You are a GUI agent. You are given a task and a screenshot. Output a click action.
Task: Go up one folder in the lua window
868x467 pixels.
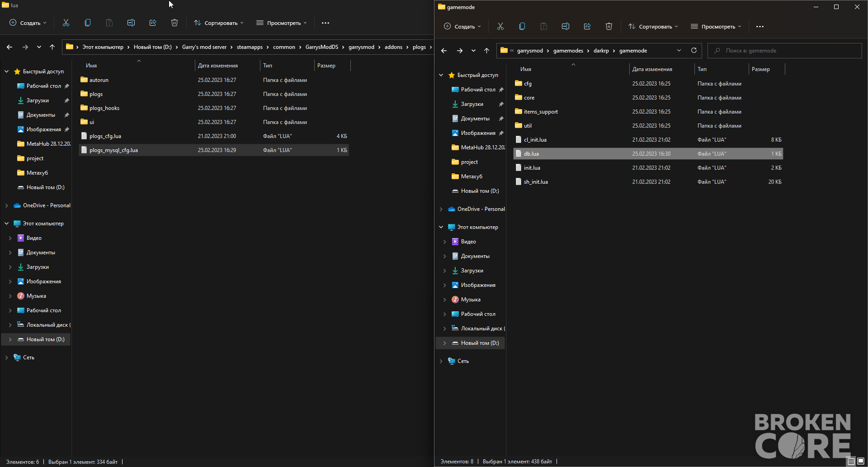(52, 47)
